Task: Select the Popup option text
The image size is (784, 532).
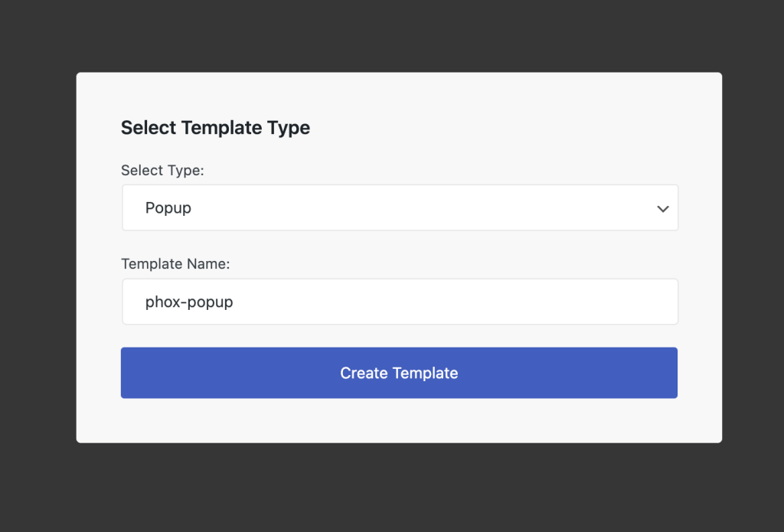Action: (x=168, y=207)
